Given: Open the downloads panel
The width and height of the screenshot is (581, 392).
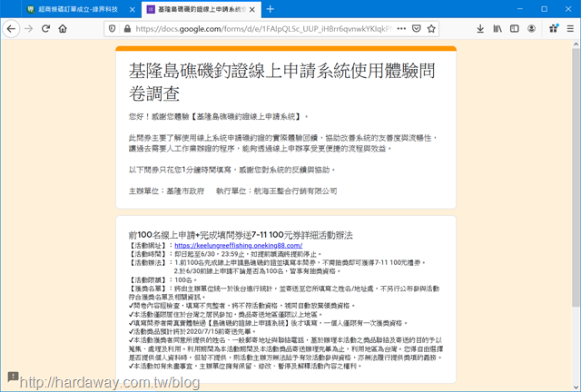Looking at the screenshot, I should click(x=480, y=28).
